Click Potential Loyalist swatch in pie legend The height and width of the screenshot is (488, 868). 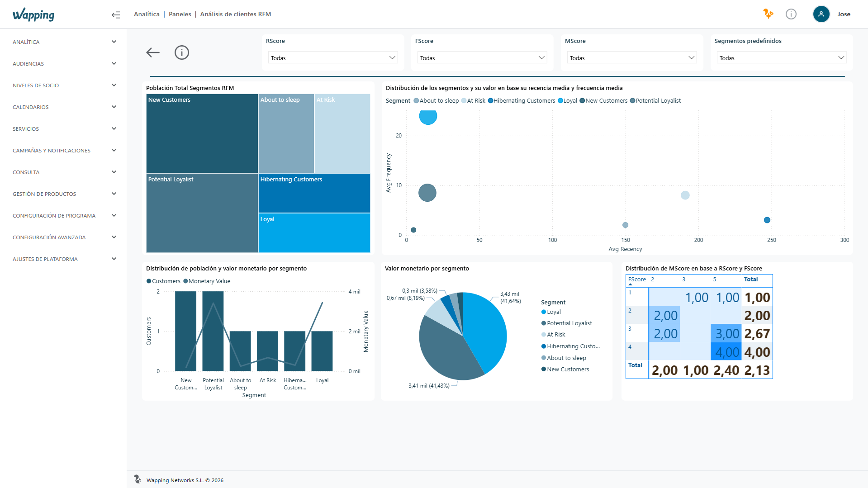[544, 323]
